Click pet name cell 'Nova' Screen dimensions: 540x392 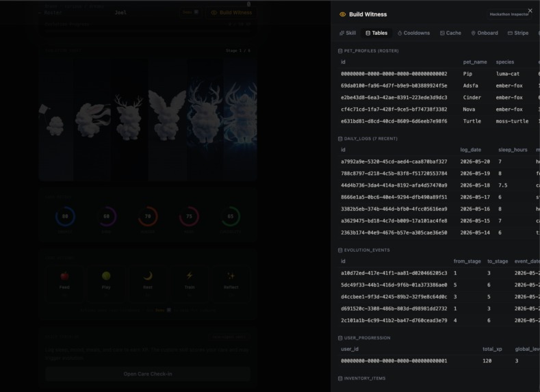pyautogui.click(x=469, y=109)
